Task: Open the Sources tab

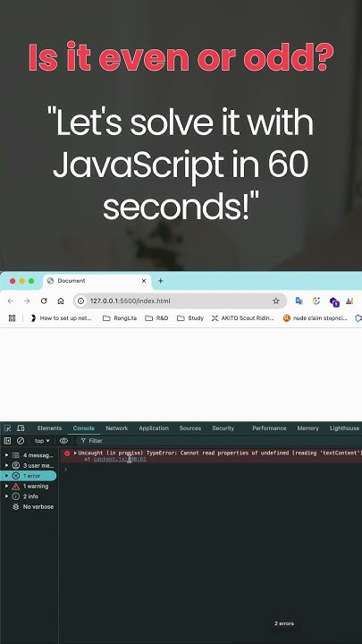Action: (x=190, y=428)
